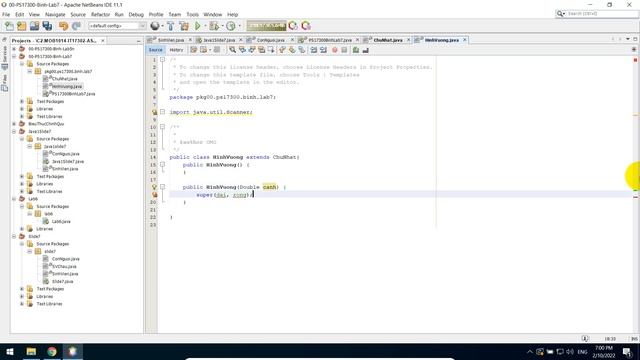Select SVChau.java in Projects tree

point(64,267)
